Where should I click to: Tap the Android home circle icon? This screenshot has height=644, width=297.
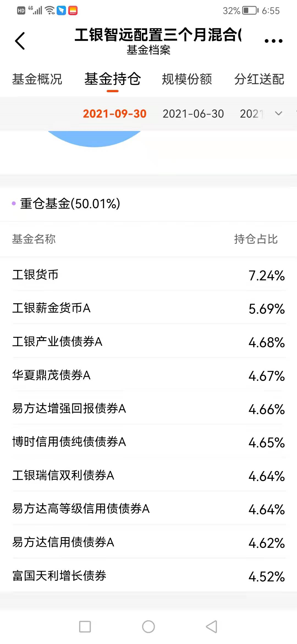click(x=148, y=627)
